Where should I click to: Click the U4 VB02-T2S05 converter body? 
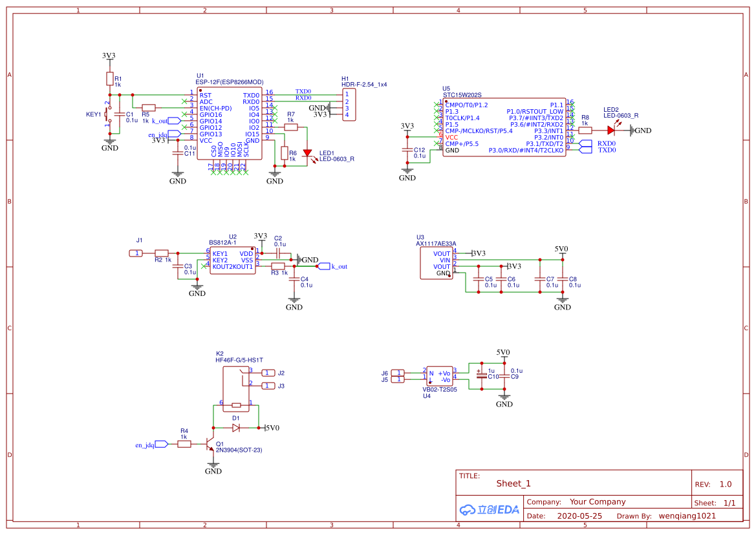440,376
